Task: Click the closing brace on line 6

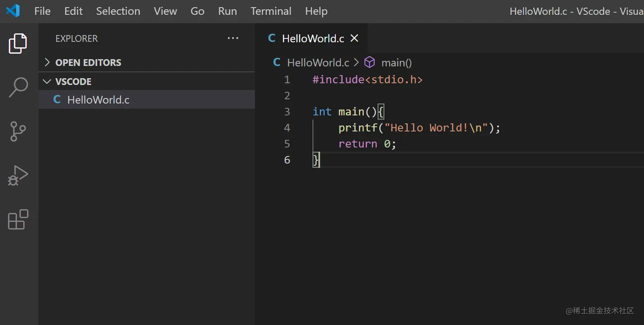Action: 316,160
